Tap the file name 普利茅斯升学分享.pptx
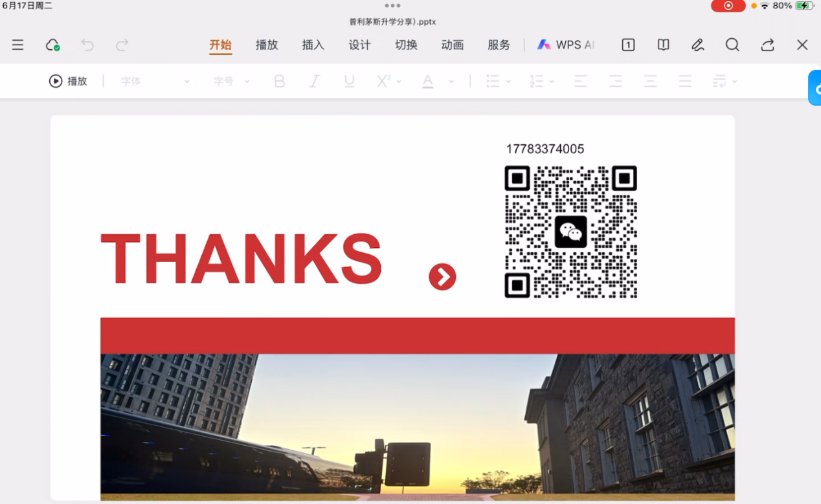The height and width of the screenshot is (504, 821). point(392,21)
